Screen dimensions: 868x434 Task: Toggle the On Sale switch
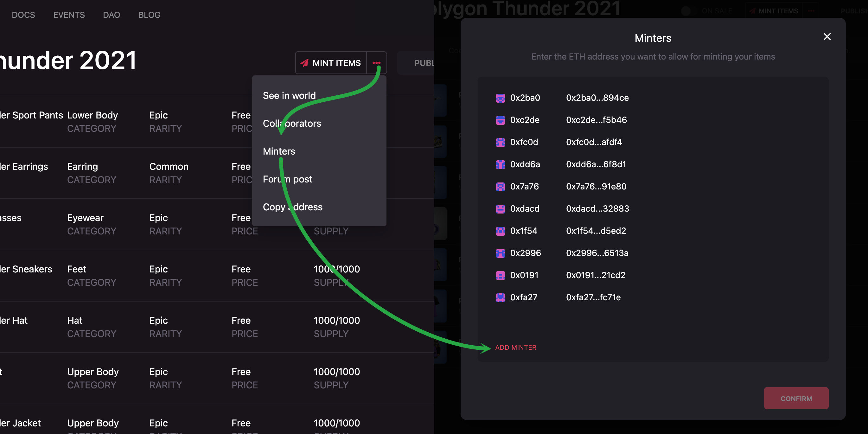coord(686,11)
